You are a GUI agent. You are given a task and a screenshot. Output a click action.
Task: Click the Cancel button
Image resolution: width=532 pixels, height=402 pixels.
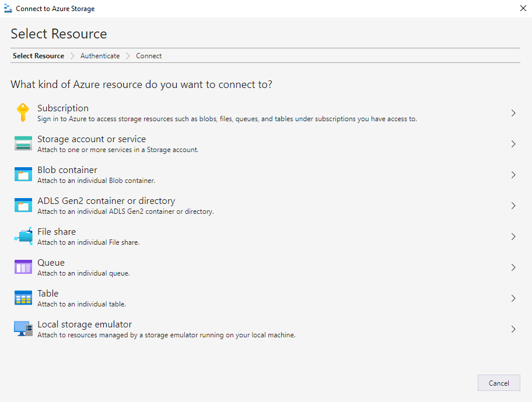(x=499, y=383)
